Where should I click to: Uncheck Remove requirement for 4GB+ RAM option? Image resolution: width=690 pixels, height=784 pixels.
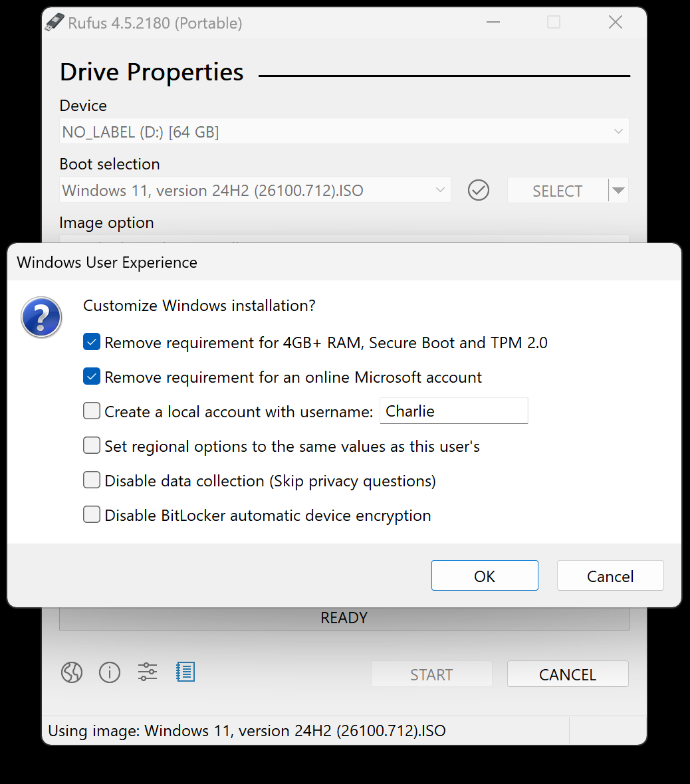click(x=91, y=342)
